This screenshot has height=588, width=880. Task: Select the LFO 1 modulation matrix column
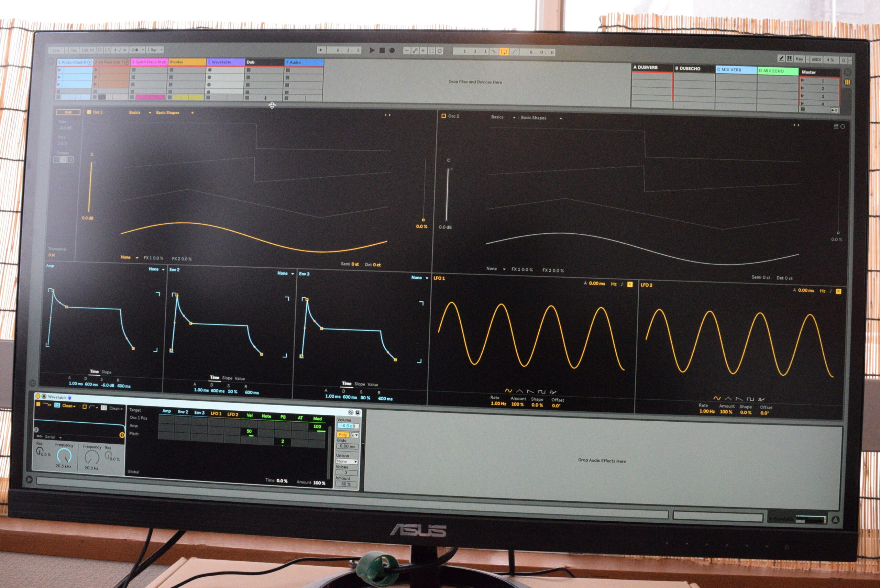(x=216, y=414)
